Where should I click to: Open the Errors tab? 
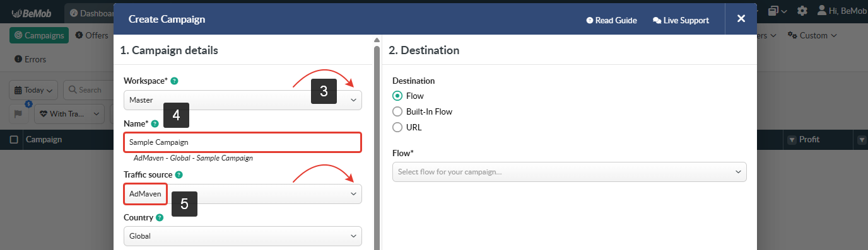30,59
